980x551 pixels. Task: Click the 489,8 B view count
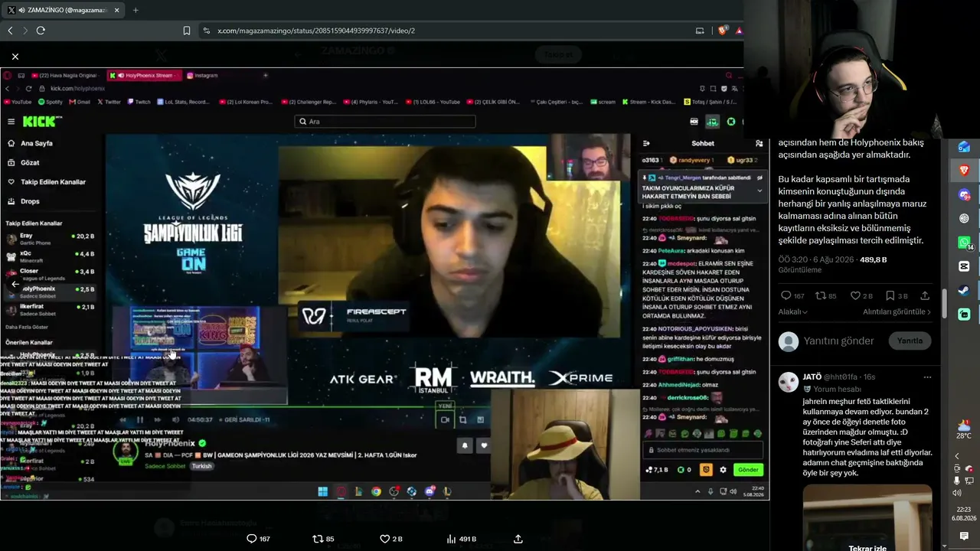874,259
